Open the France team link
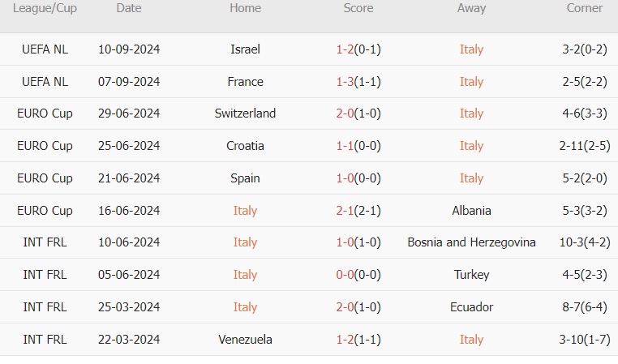The width and height of the screenshot is (618, 364). (x=245, y=82)
